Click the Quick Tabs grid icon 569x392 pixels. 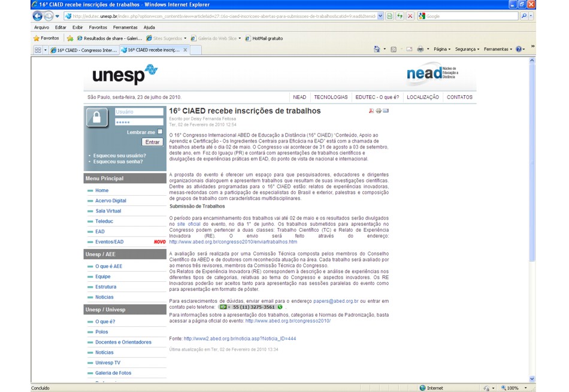38,50
